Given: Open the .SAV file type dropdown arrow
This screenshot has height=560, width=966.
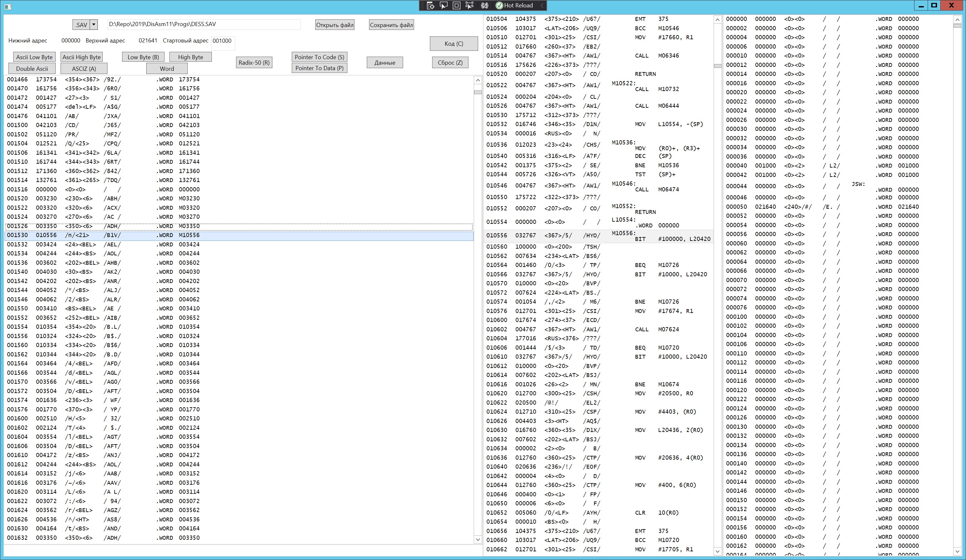Looking at the screenshot, I should 94,24.
